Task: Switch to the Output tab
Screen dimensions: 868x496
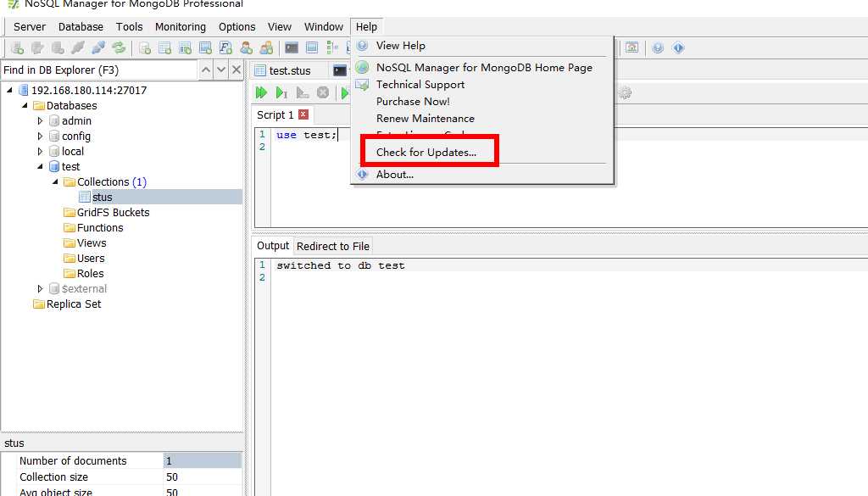Action: tap(273, 246)
